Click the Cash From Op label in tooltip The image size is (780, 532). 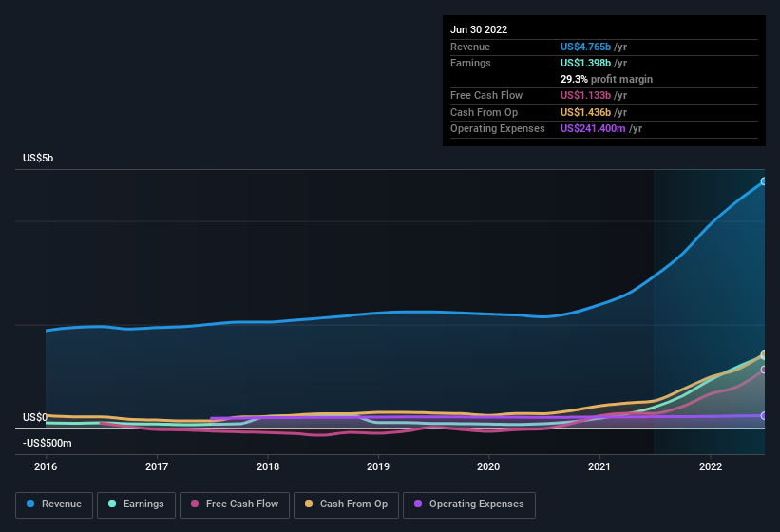[484, 112]
